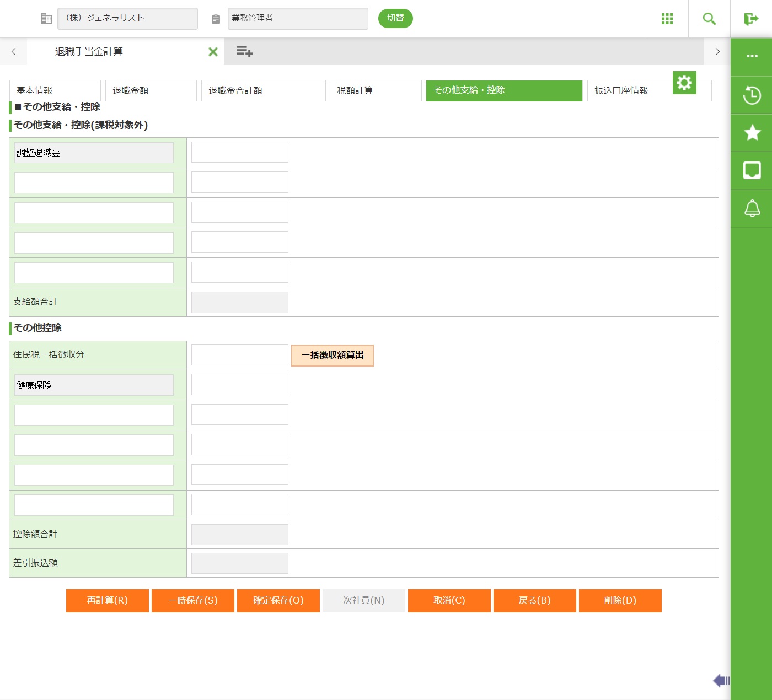Click the 取消(C) button
The image size is (772, 700).
coord(449,601)
